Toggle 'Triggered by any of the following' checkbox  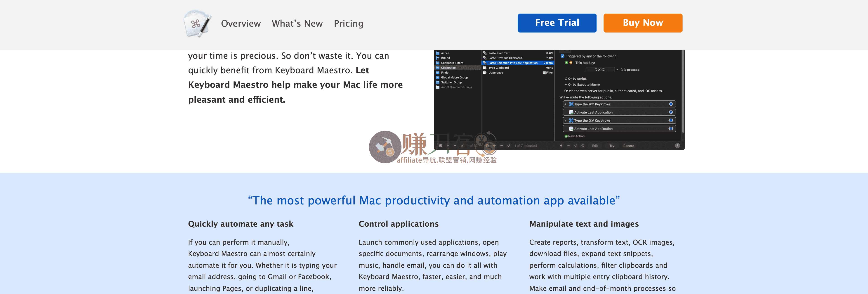pos(562,56)
